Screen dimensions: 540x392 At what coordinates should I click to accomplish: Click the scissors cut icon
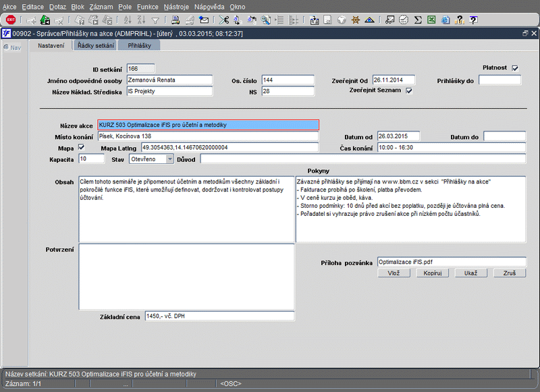pyautogui.click(x=224, y=20)
